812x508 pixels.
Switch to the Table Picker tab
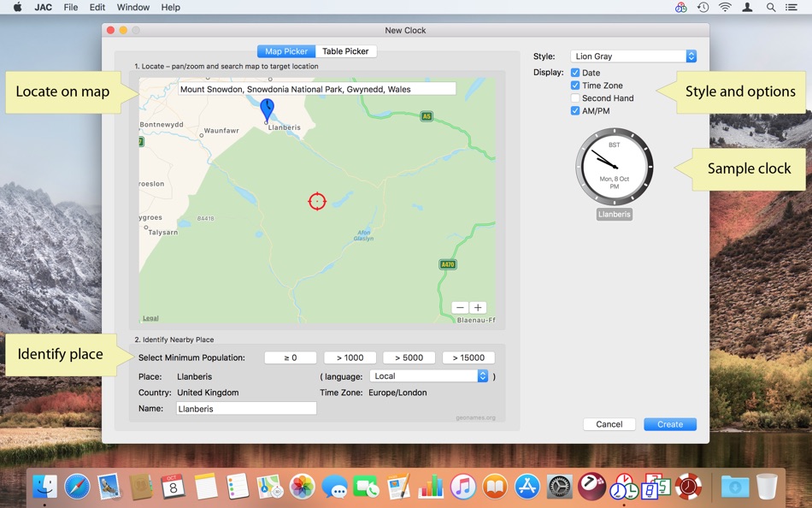(x=345, y=50)
